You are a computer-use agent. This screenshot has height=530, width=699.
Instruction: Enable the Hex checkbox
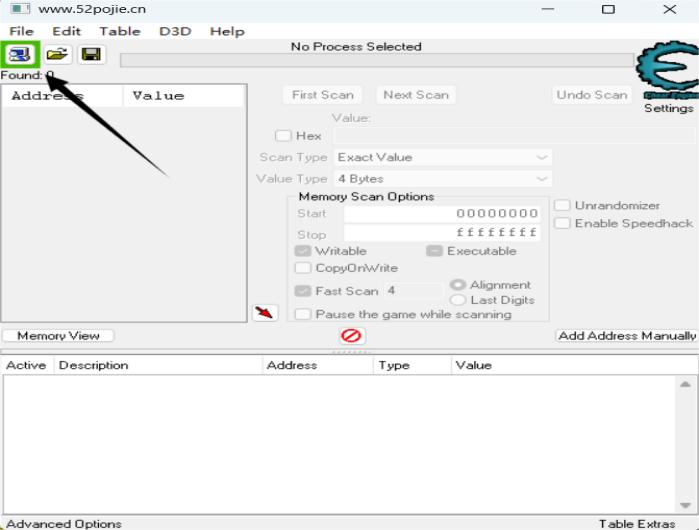tap(284, 136)
